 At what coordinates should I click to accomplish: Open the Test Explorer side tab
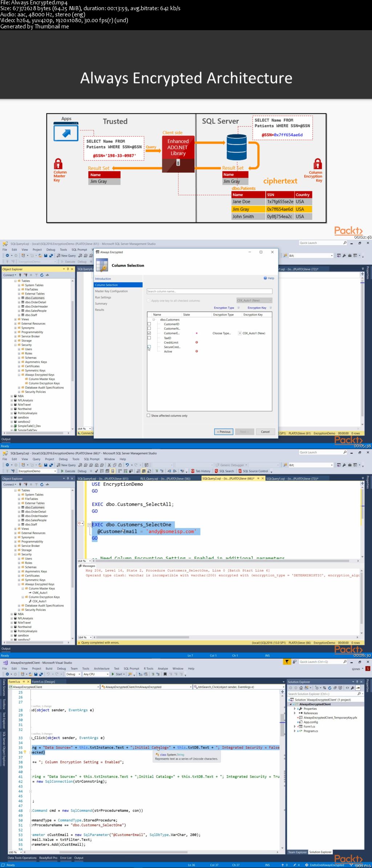tap(4, 720)
